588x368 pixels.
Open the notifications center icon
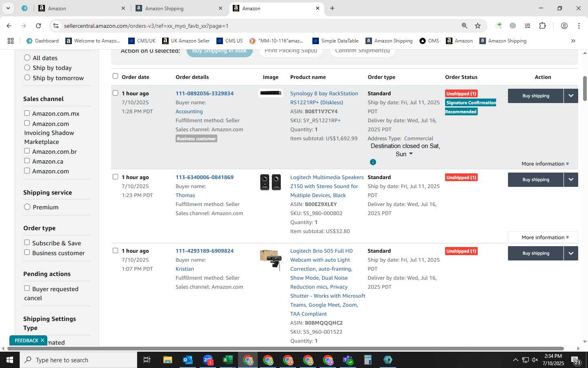pyautogui.click(x=576, y=360)
